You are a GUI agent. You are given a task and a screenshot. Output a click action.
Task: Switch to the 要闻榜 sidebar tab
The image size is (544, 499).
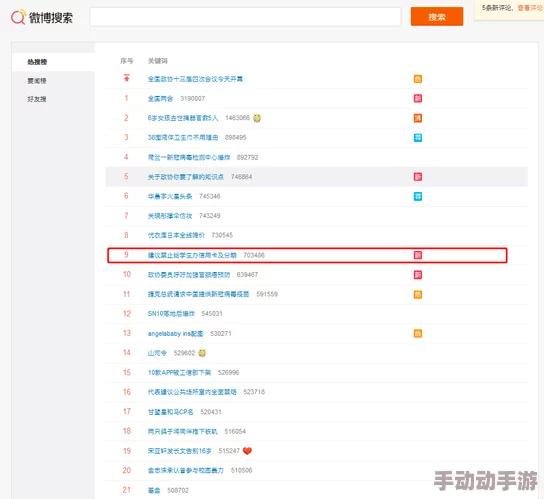[37, 81]
